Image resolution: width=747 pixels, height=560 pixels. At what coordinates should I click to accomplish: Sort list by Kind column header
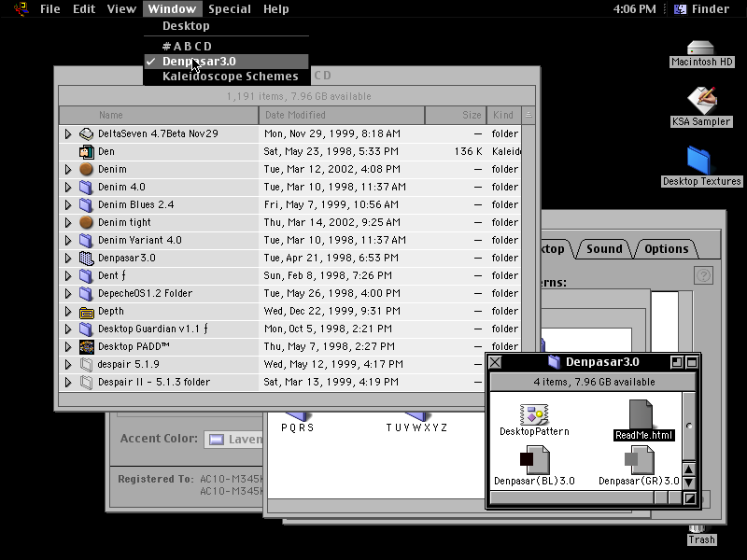504,115
